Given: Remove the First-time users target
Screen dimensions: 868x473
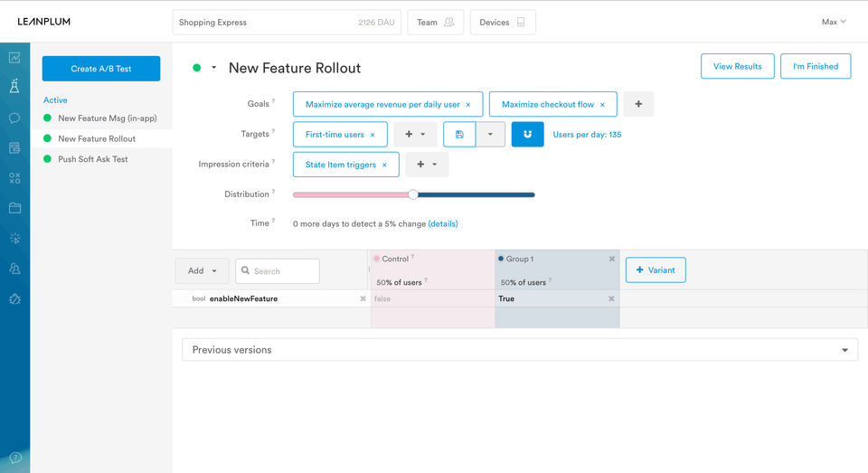Looking at the screenshot, I should [373, 135].
